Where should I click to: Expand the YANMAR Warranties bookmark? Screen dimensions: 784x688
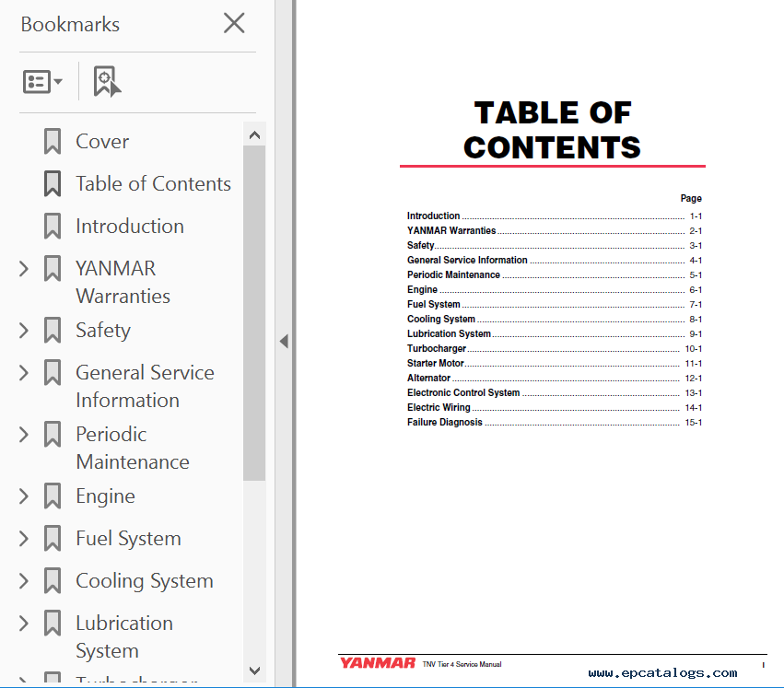24,269
